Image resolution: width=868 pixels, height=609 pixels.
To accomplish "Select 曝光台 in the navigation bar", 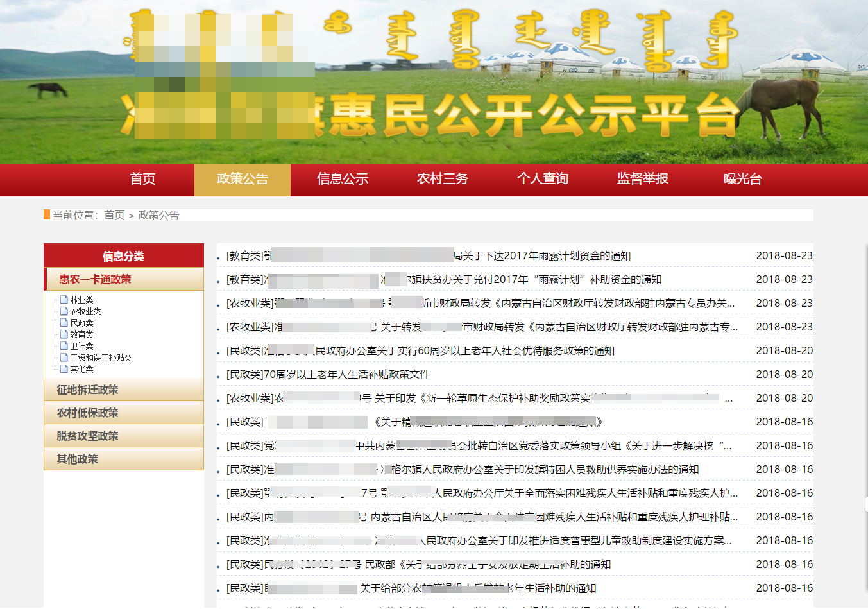I will pyautogui.click(x=743, y=179).
